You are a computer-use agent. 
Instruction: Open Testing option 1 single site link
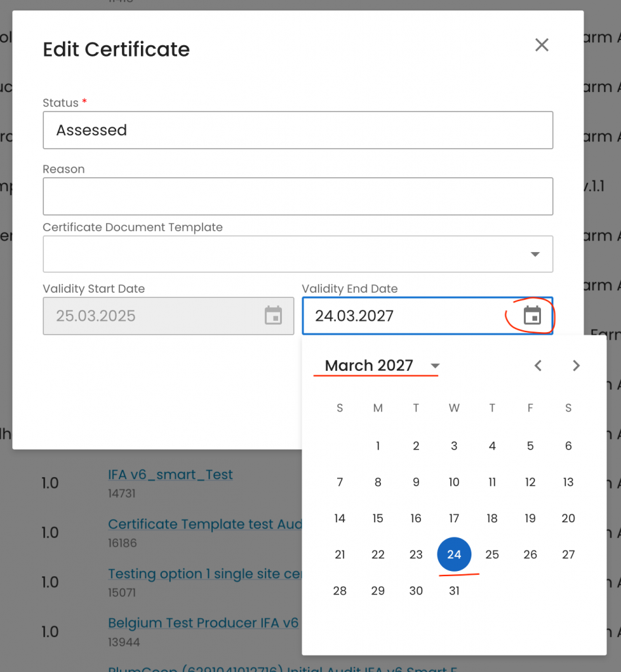click(x=203, y=574)
